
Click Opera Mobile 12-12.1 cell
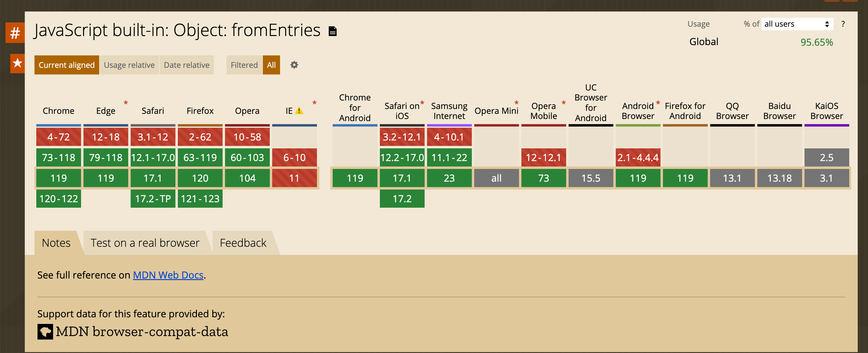pos(543,157)
